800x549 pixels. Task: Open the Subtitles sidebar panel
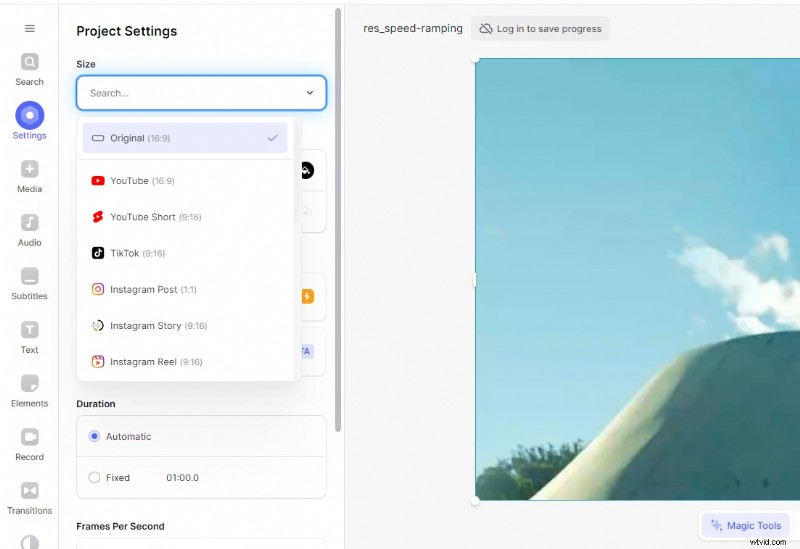coord(30,284)
